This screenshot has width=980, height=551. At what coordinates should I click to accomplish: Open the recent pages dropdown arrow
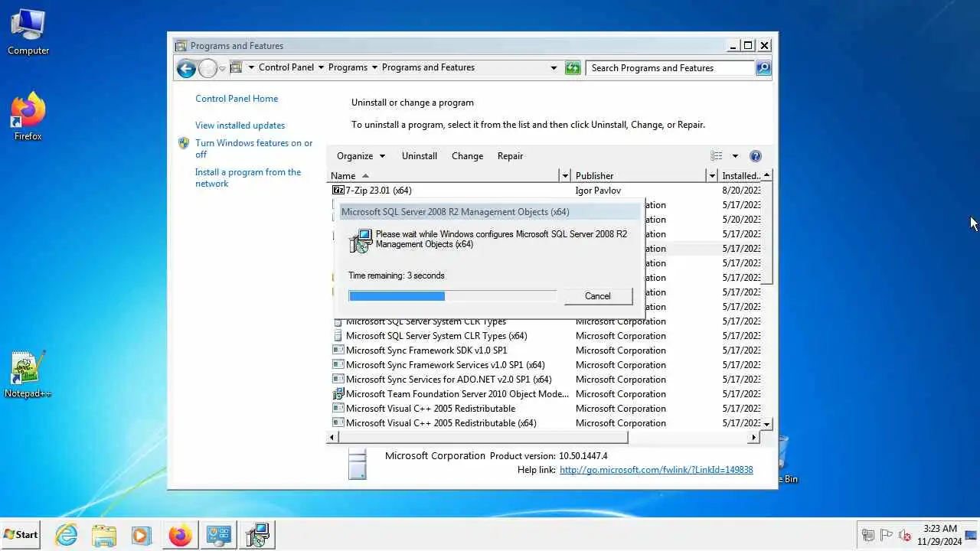[x=222, y=69]
